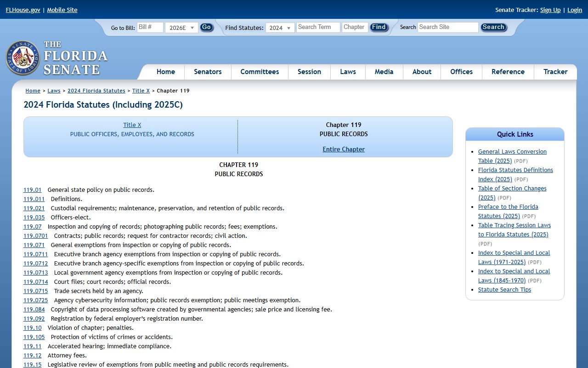Open Florida Statutes Definitions Index PDF
This screenshot has width=588, height=368.
coord(515,174)
